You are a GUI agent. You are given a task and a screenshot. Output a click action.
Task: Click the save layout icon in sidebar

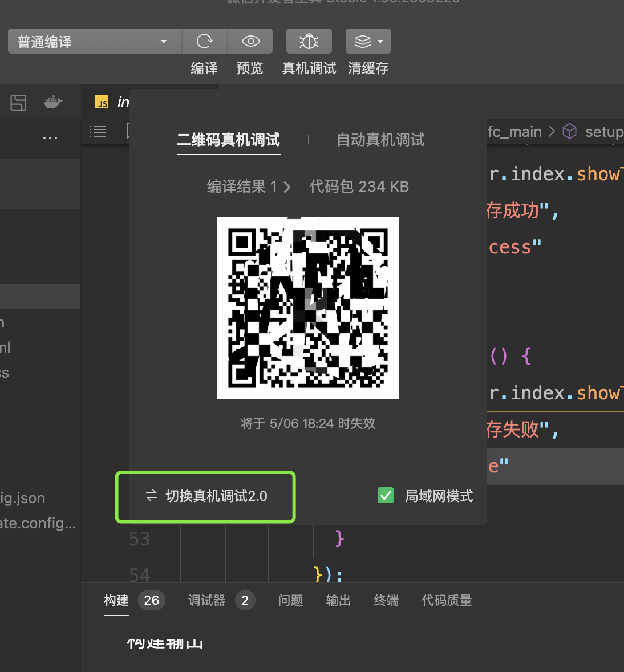pyautogui.click(x=18, y=103)
